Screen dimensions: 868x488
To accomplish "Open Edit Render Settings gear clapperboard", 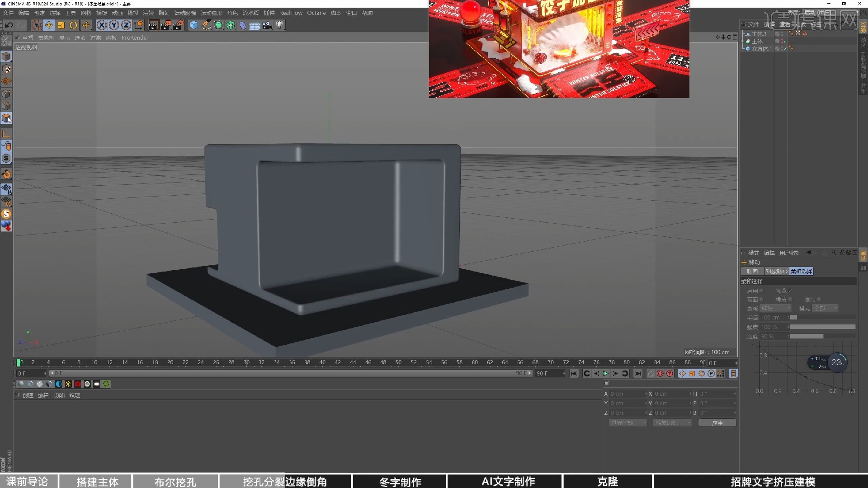I will pyautogui.click(x=178, y=25).
